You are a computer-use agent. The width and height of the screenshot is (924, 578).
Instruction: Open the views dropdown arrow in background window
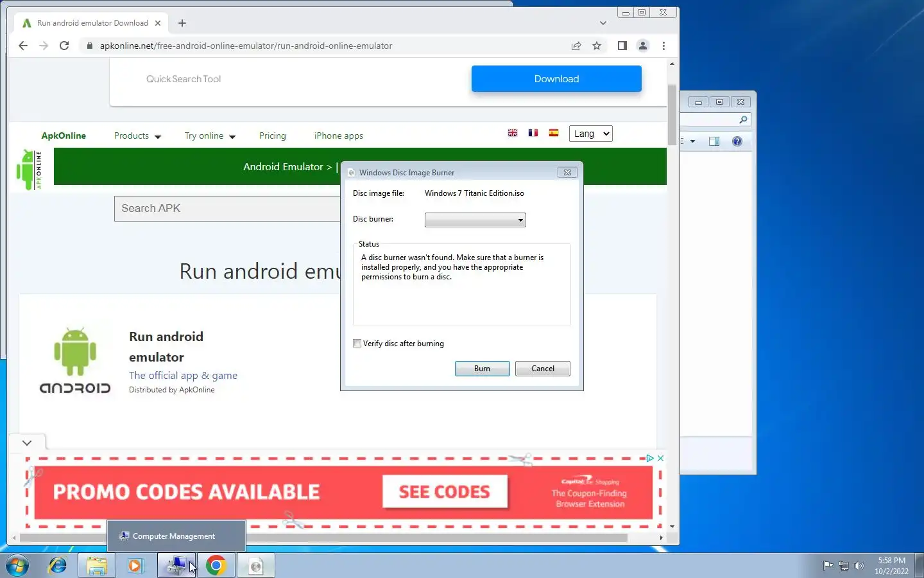692,141
